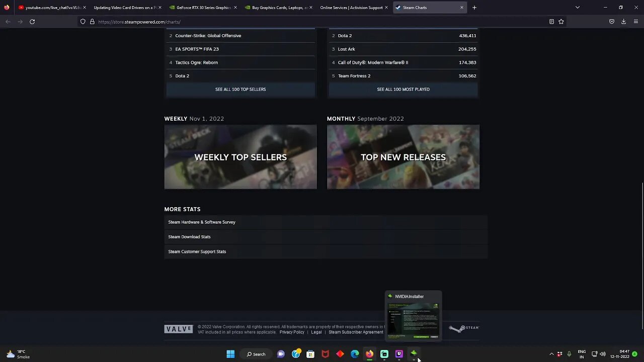Open Steam Hardware & Software Survey
Screen dimensions: 644x362
click(326, 222)
